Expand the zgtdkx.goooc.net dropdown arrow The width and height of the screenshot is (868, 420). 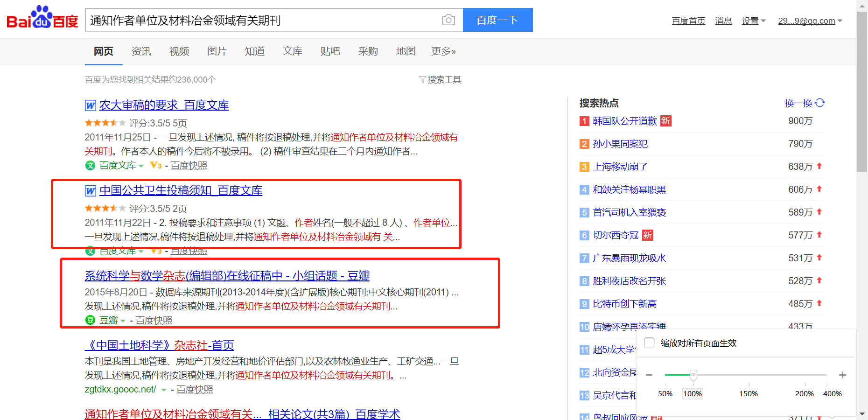(x=164, y=390)
